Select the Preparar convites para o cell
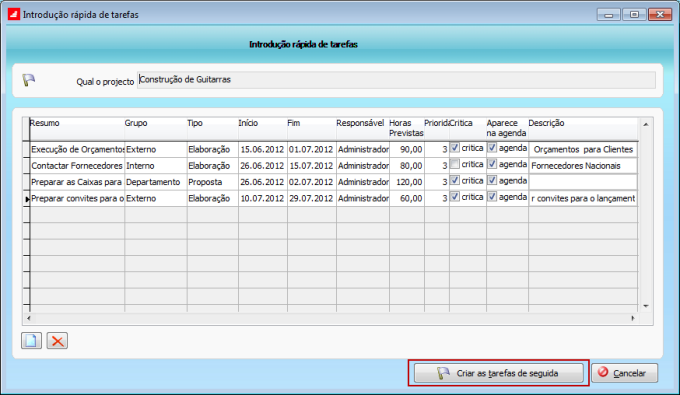Image resolution: width=680 pixels, height=395 pixels. click(77, 199)
